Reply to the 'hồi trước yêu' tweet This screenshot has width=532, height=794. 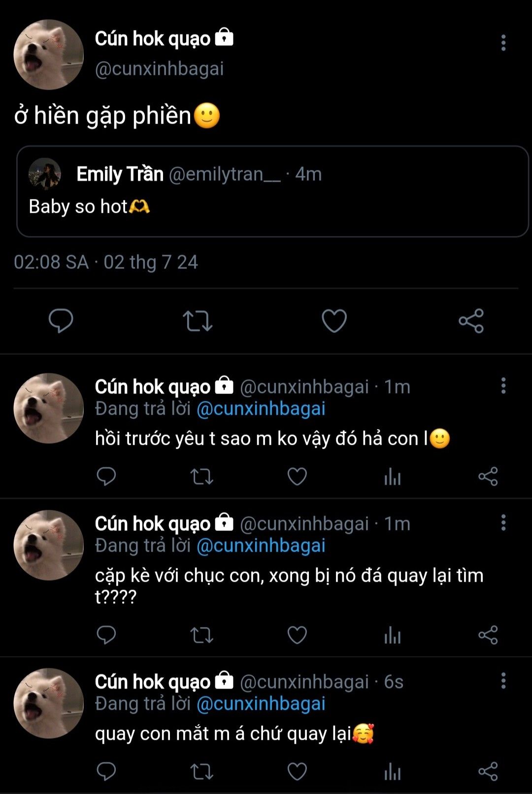tap(106, 476)
